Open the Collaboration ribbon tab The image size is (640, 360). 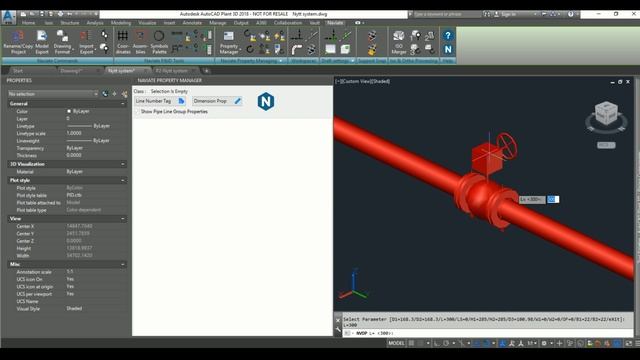[x=288, y=23]
